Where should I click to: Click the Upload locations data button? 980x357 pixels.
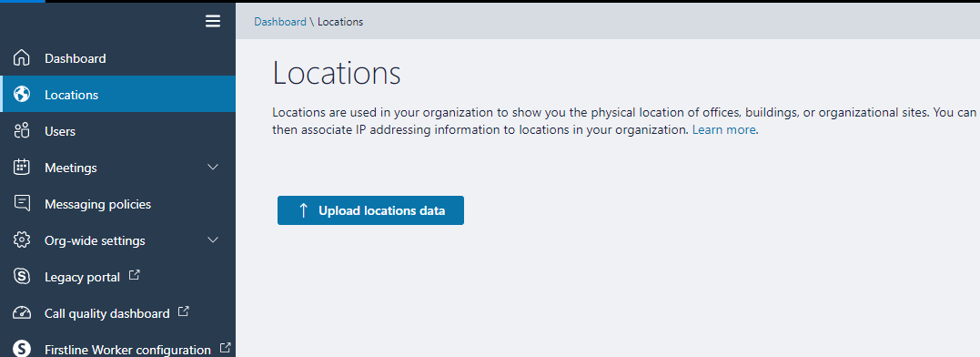click(370, 210)
